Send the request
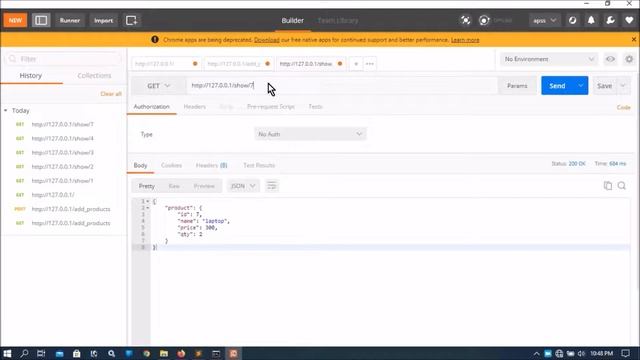This screenshot has width=640, height=360. [557, 86]
